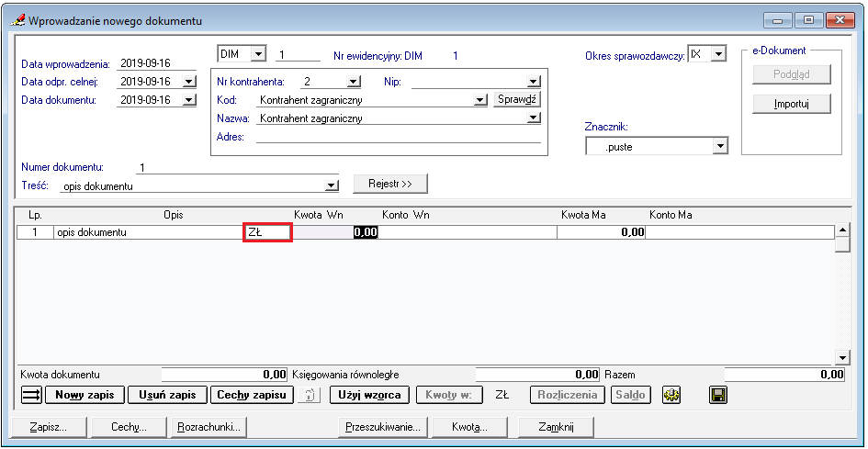Click the Kwota Wn cell showing 0,00
This screenshot has height=449, width=868.
(x=335, y=232)
